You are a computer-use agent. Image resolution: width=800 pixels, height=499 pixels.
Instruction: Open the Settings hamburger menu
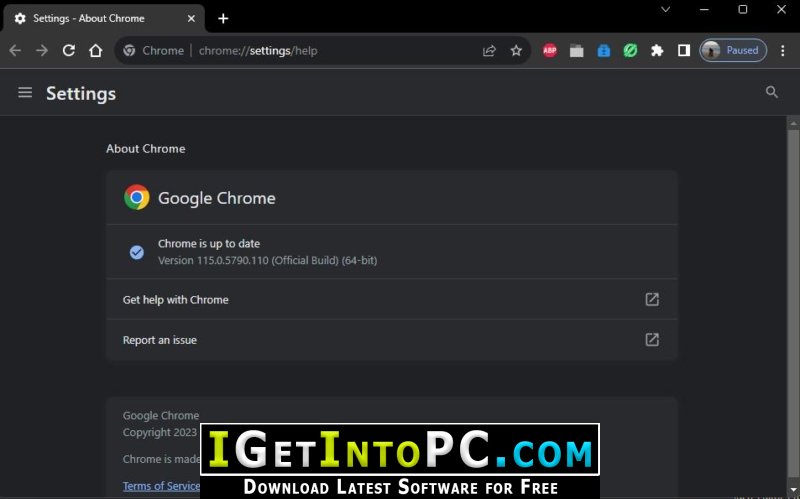tap(25, 92)
